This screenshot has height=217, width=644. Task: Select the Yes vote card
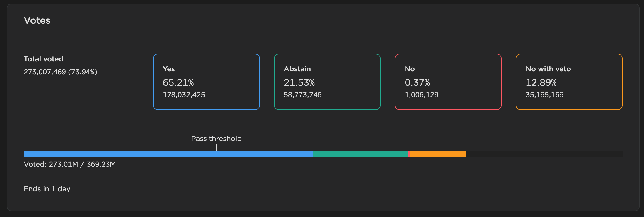(x=206, y=82)
